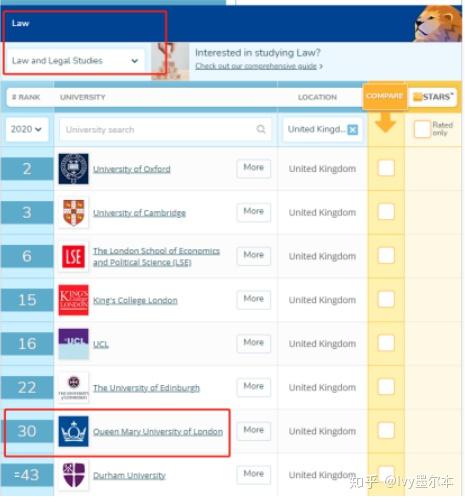The image size is (465, 502).
Task: Click the search magnifier icon
Action: 261,129
